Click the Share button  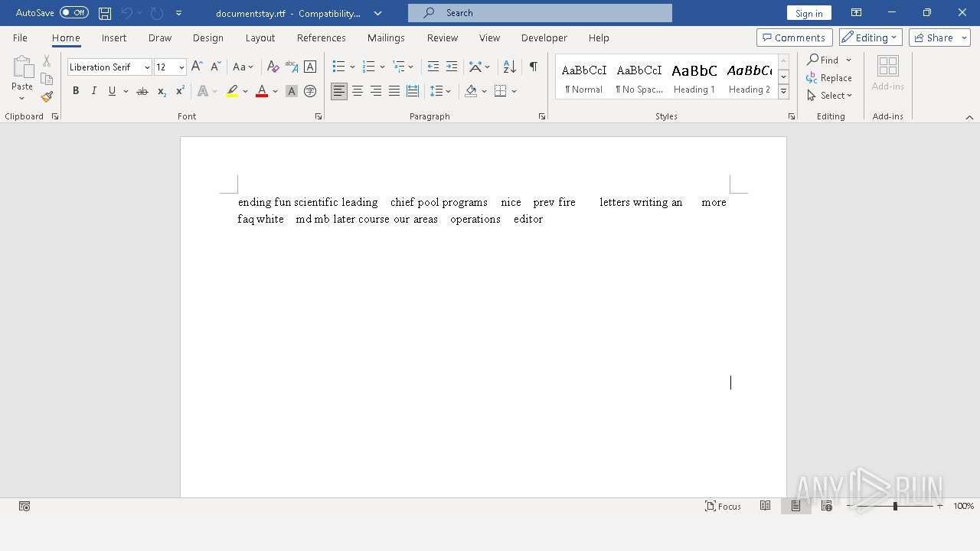[939, 37]
